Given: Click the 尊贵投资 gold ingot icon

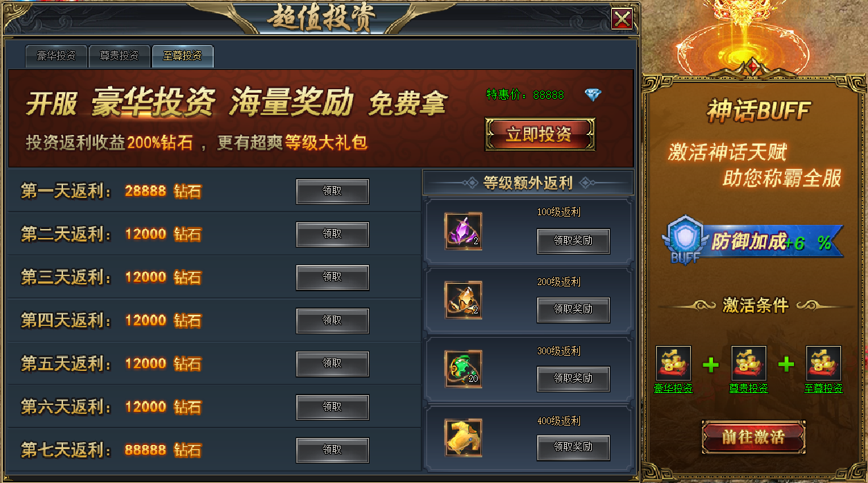Looking at the screenshot, I should (x=748, y=363).
